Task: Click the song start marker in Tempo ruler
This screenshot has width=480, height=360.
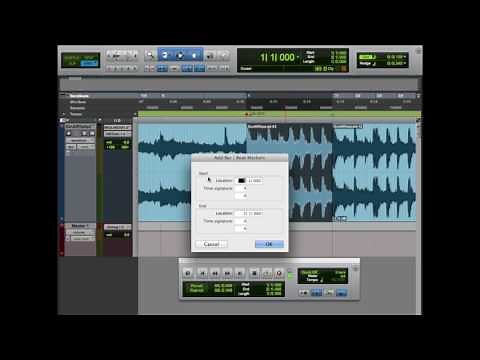Action: [x=247, y=114]
